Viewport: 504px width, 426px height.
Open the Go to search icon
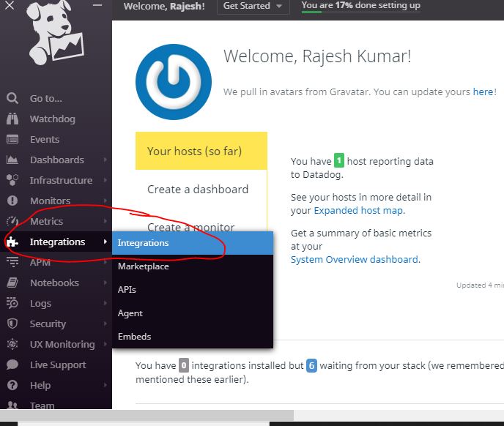coord(12,98)
